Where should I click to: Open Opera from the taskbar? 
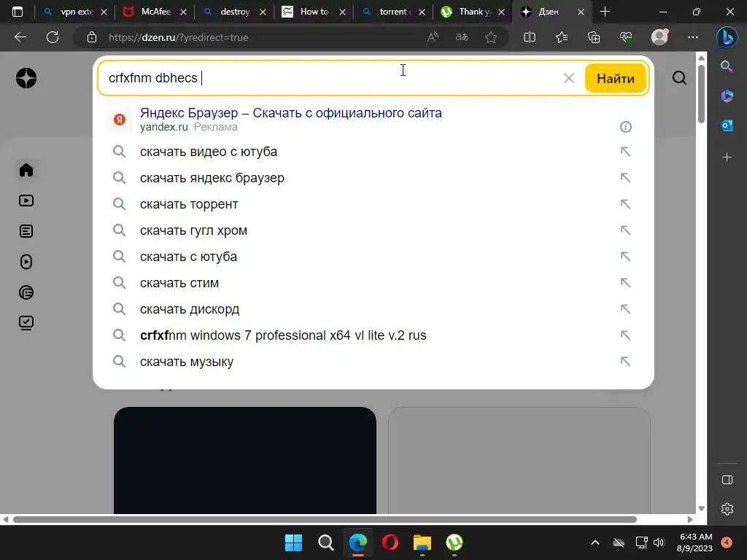pos(390,542)
